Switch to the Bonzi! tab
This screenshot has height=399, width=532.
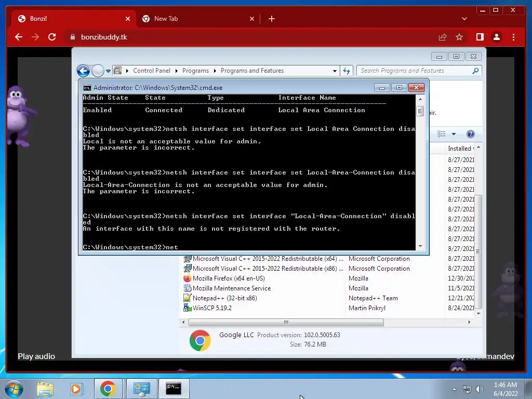tap(74, 19)
